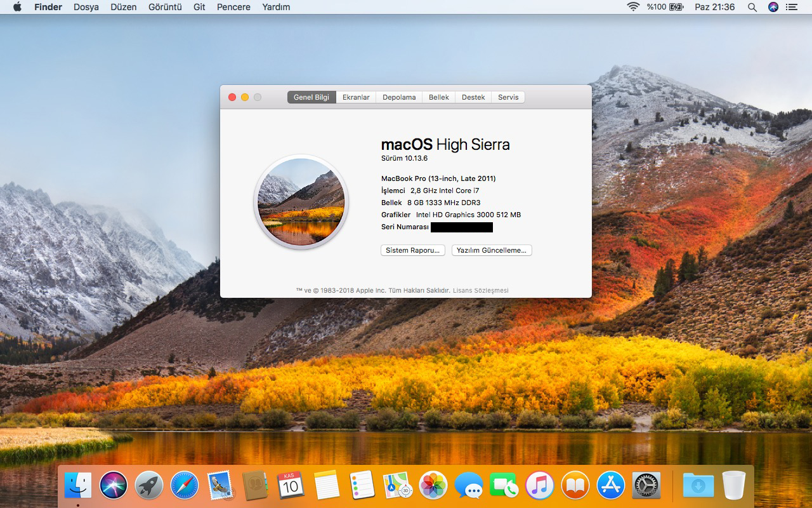812x508 pixels.
Task: Click the %100 battery percentage text
Action: (x=656, y=7)
